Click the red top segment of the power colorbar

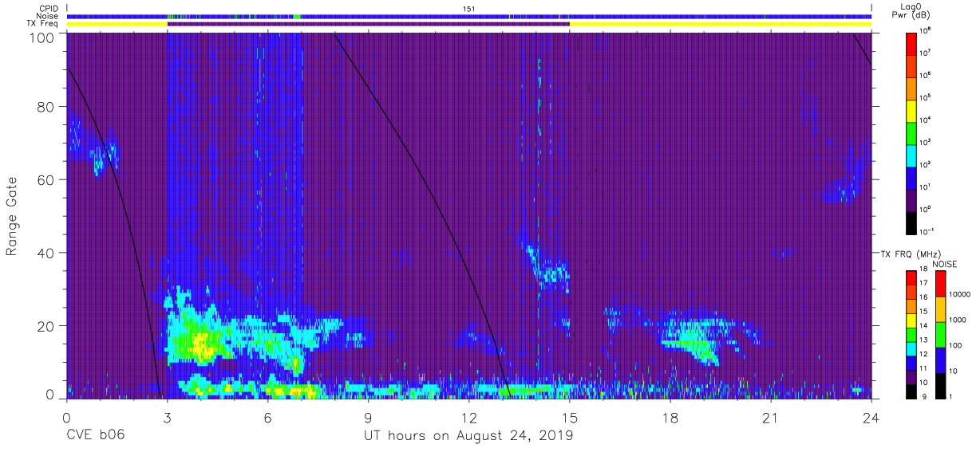pyautogui.click(x=912, y=43)
